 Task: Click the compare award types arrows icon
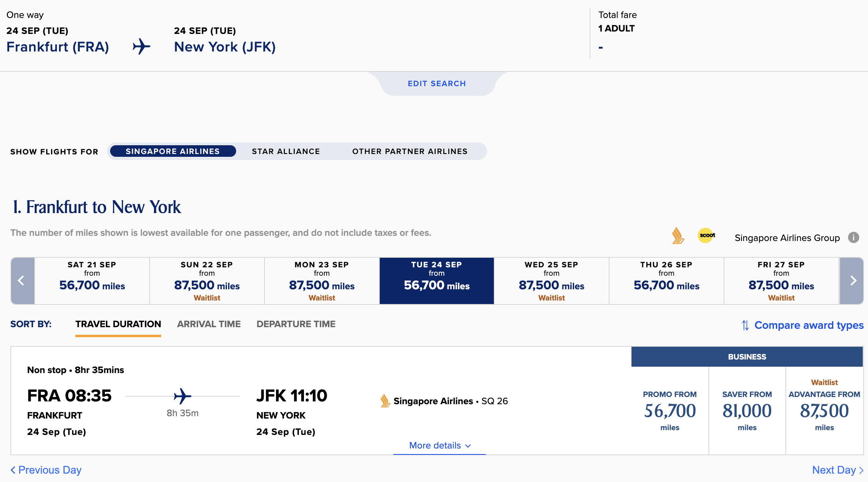[x=745, y=326]
